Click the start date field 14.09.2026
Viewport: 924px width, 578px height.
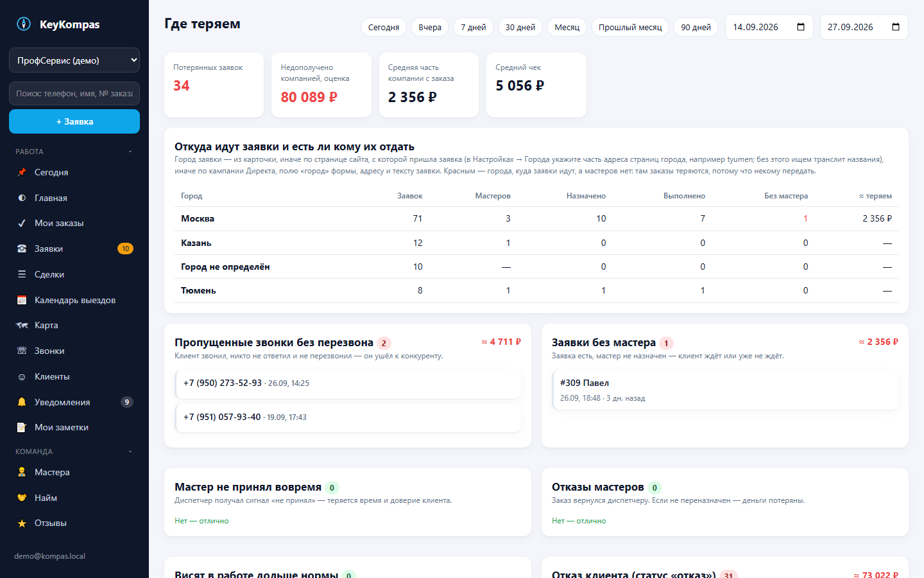pyautogui.click(x=769, y=27)
